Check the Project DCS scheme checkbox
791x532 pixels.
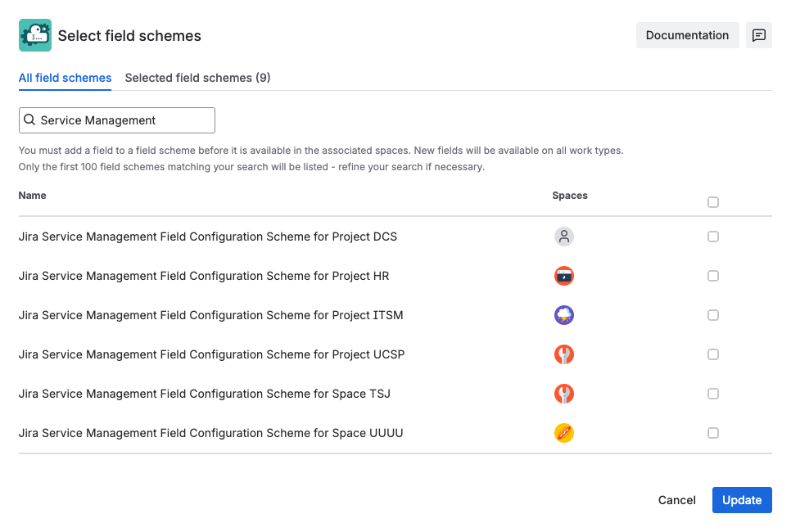pyautogui.click(x=713, y=237)
